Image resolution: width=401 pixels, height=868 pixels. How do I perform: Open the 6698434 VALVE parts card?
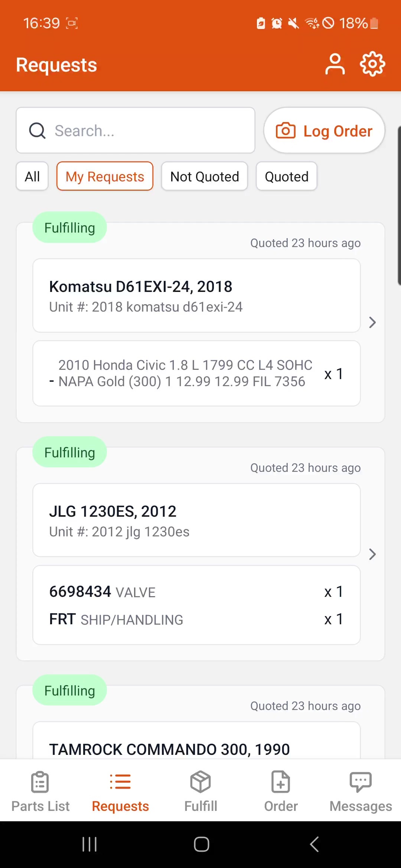click(x=196, y=605)
